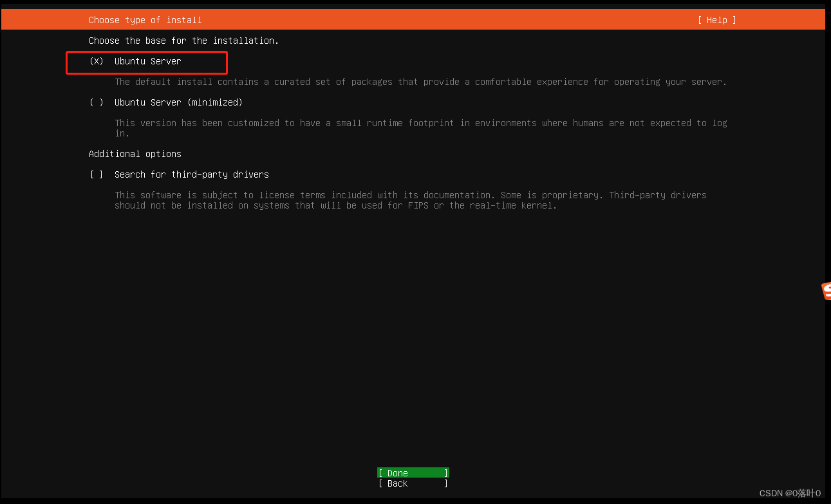Click the 'Additional options' heading

coord(135,154)
